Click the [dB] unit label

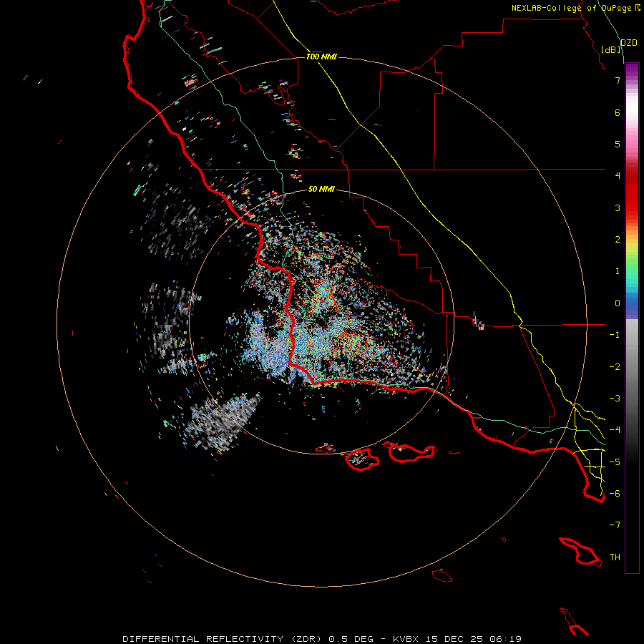point(611,50)
